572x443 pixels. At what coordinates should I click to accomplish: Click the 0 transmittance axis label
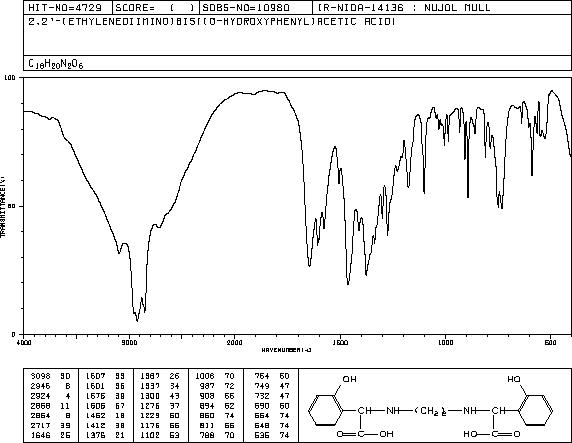point(14,334)
